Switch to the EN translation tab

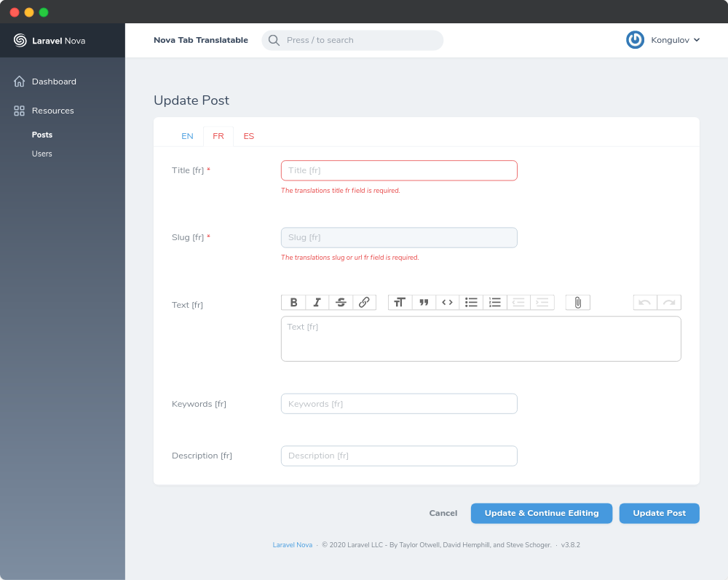tap(187, 136)
